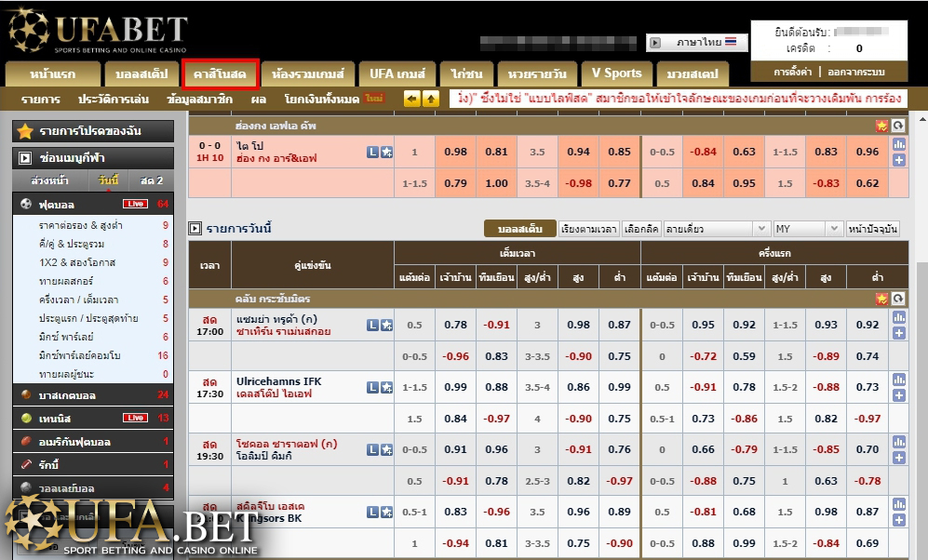Click the หน้าปัจจุบัน button

pos(872,229)
